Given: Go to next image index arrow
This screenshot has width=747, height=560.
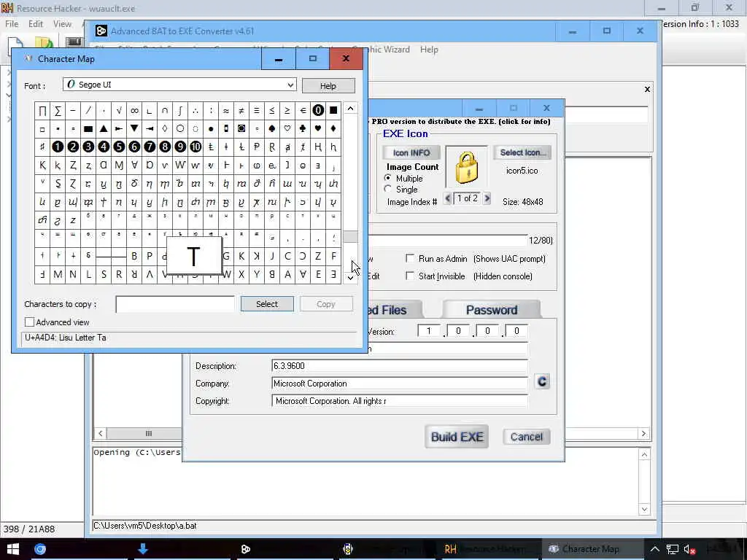Looking at the screenshot, I should 487,198.
